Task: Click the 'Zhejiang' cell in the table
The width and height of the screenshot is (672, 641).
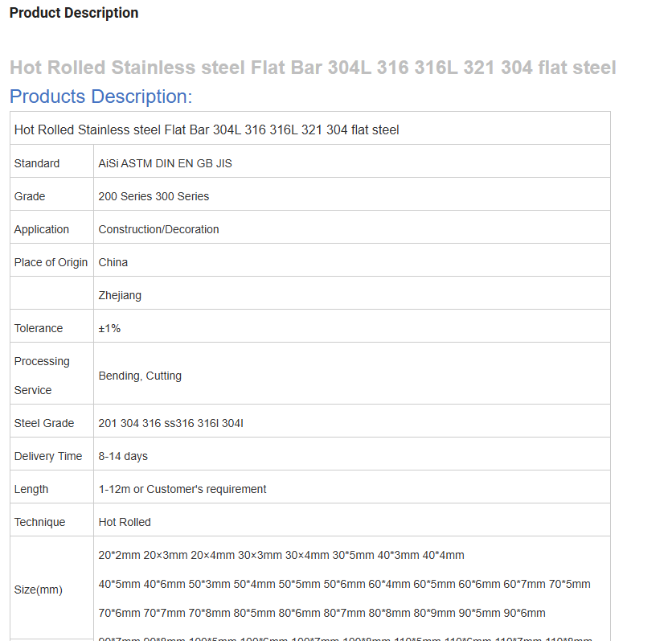Action: [120, 295]
